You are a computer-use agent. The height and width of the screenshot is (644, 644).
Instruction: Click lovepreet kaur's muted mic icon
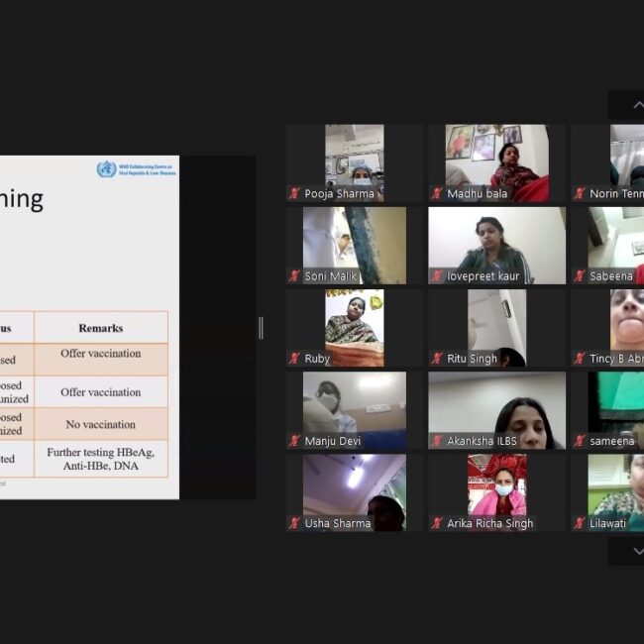pos(437,276)
